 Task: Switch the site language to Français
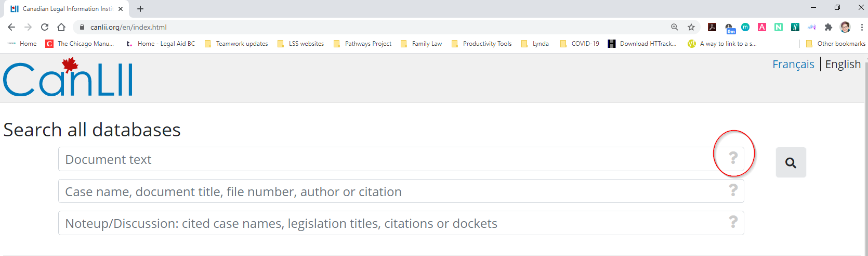click(x=793, y=64)
